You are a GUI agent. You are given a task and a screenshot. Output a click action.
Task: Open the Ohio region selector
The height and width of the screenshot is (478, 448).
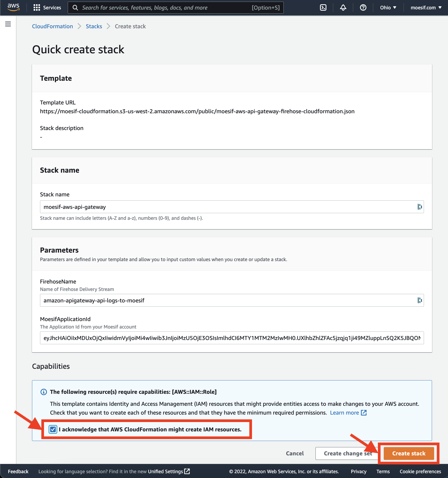click(x=388, y=7)
